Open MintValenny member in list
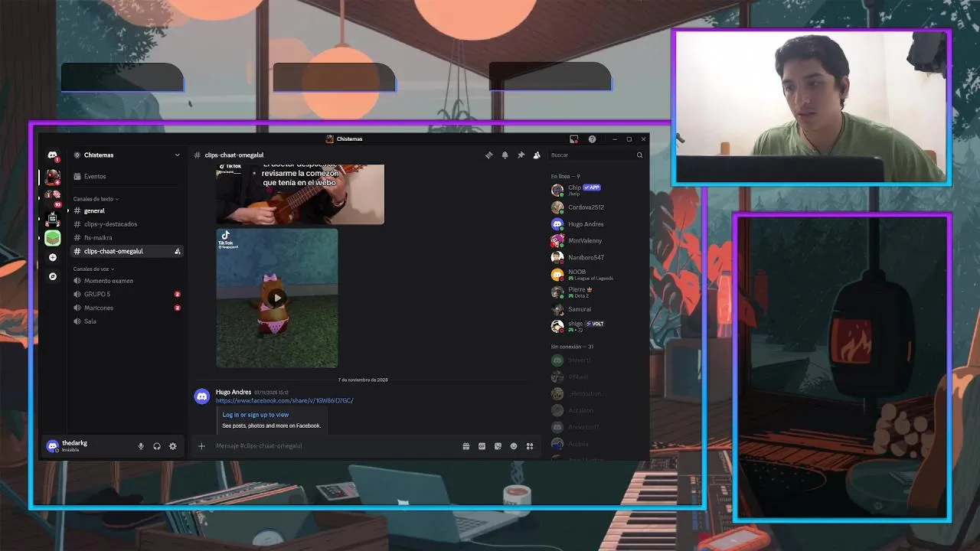The image size is (980, 551). [x=596, y=241]
